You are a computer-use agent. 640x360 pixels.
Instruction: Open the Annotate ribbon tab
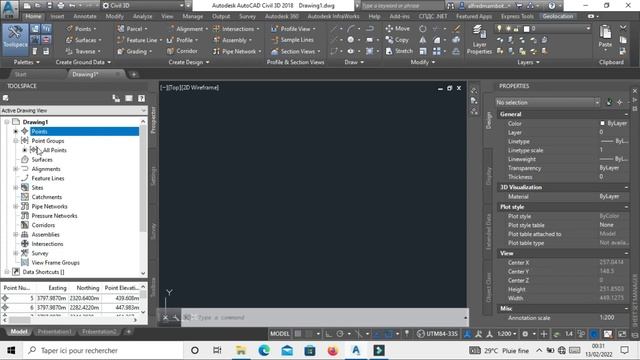(85, 16)
